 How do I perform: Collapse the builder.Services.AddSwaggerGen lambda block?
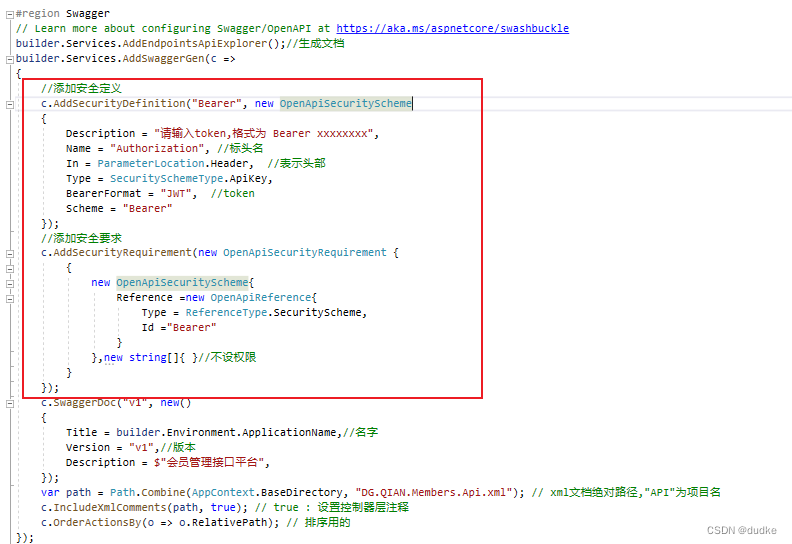pos(10,60)
